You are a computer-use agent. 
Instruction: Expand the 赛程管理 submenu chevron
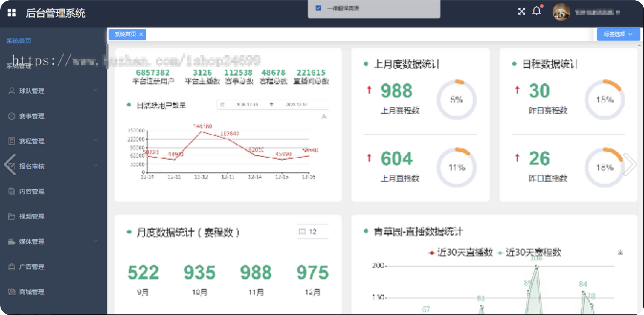95,140
